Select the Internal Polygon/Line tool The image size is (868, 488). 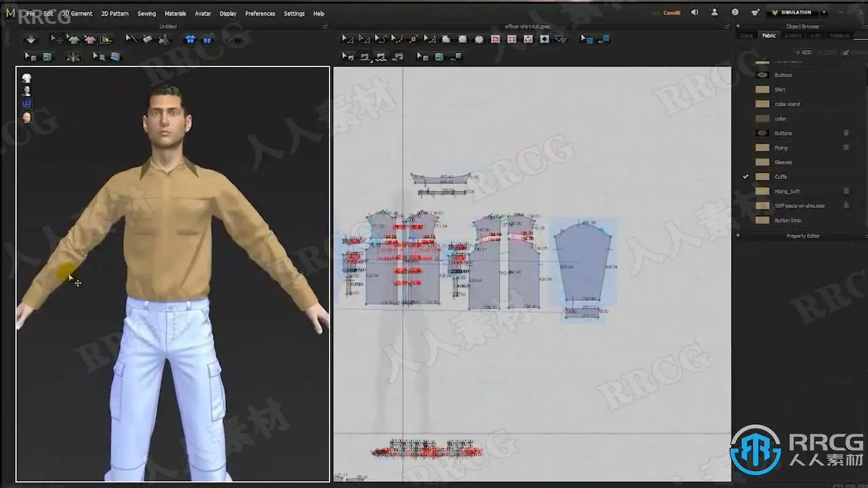pyautogui.click(x=495, y=39)
